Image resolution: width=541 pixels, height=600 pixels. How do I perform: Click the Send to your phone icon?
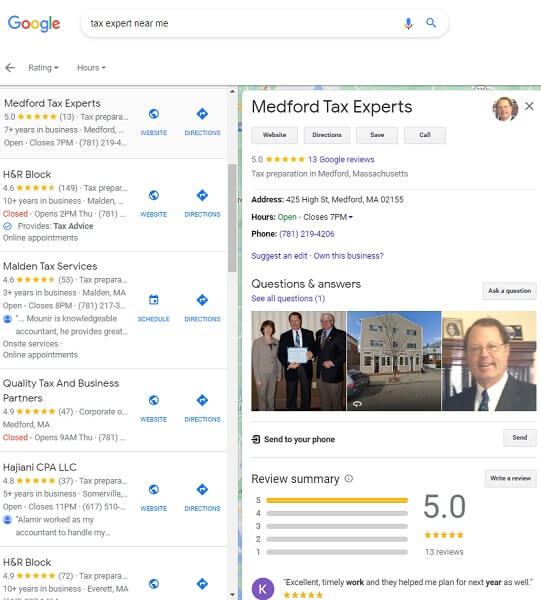point(256,439)
